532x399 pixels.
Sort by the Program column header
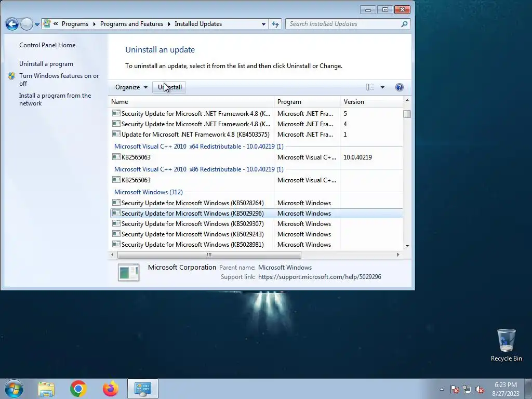pos(308,102)
